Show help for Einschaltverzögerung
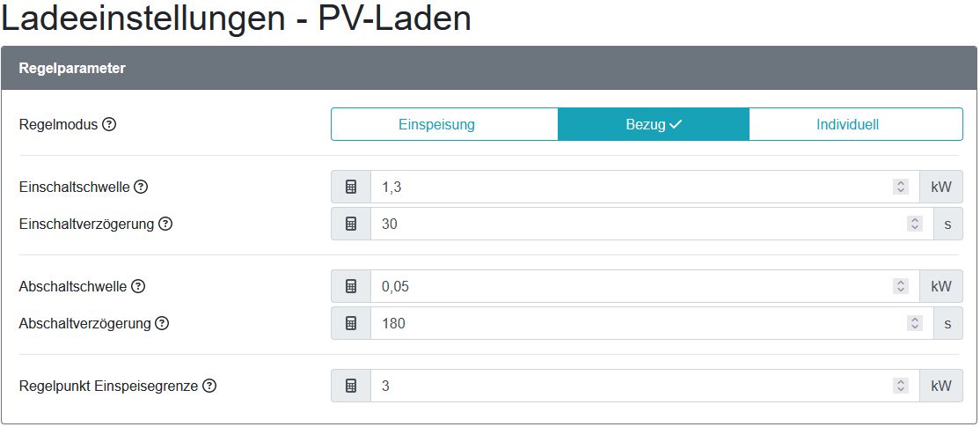 tap(165, 224)
